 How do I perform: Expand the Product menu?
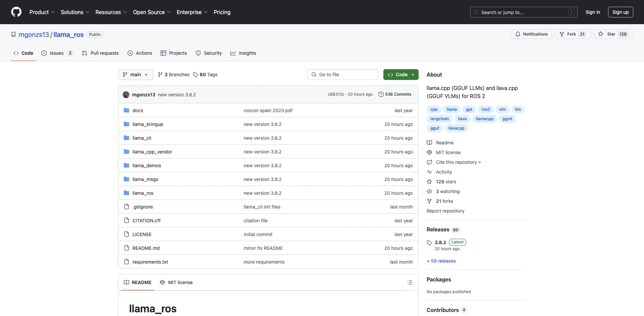(x=42, y=12)
